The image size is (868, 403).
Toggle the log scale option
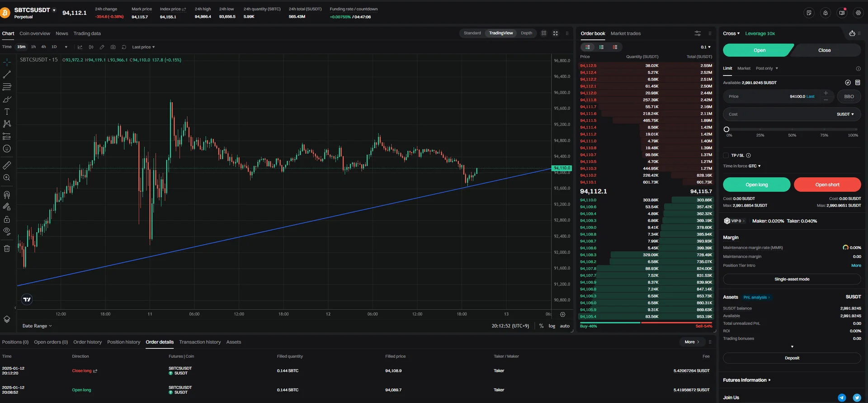[552, 326]
